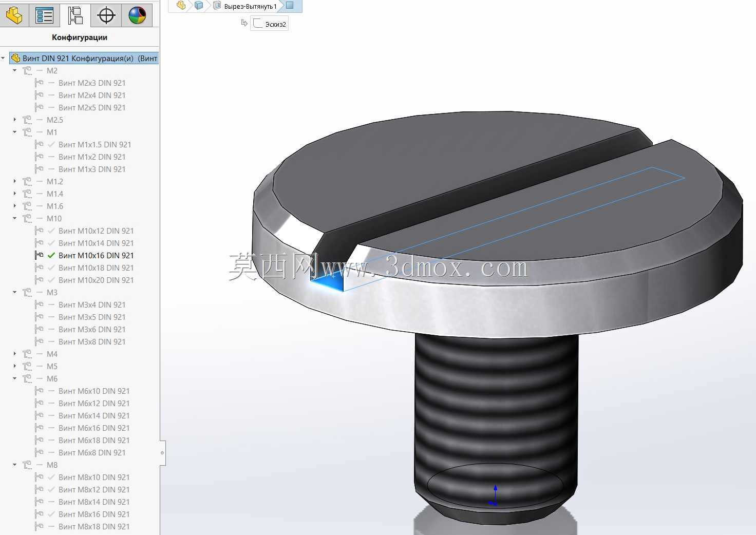
Task: Select configuration Винт M3x6 DIN 921
Action: coord(92,329)
